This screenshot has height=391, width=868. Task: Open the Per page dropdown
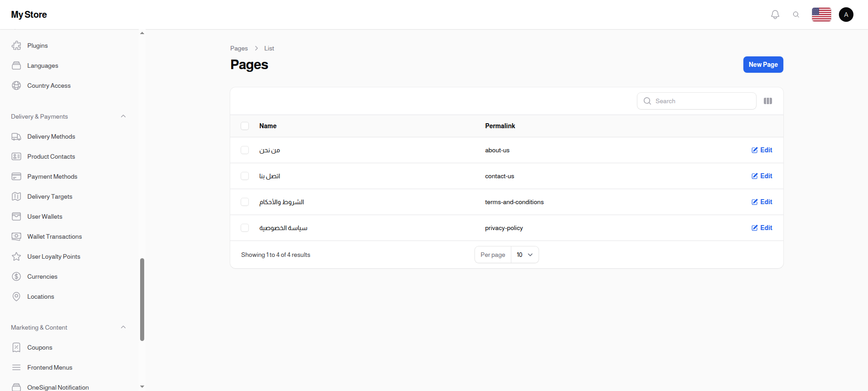pos(525,255)
